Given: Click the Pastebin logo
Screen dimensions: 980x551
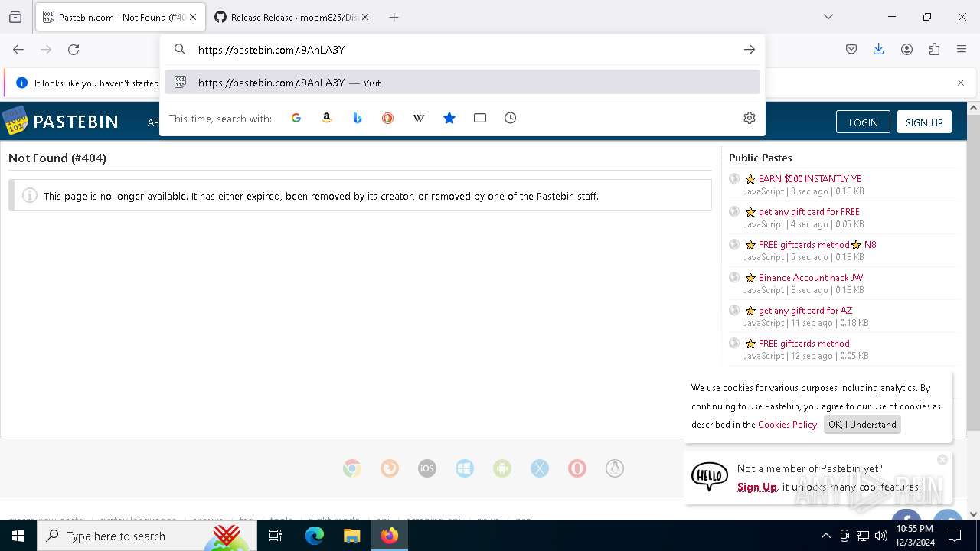Looking at the screenshot, I should point(60,121).
